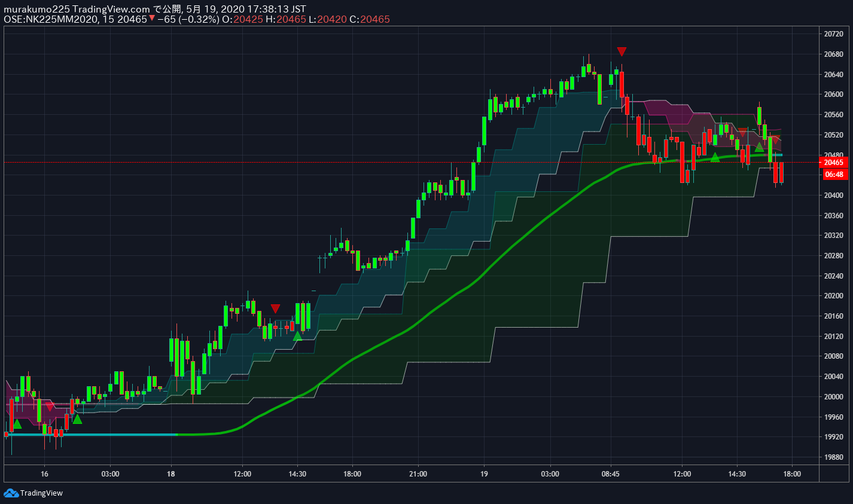Select the close value C:20465
The image size is (853, 504).
tap(370, 19)
